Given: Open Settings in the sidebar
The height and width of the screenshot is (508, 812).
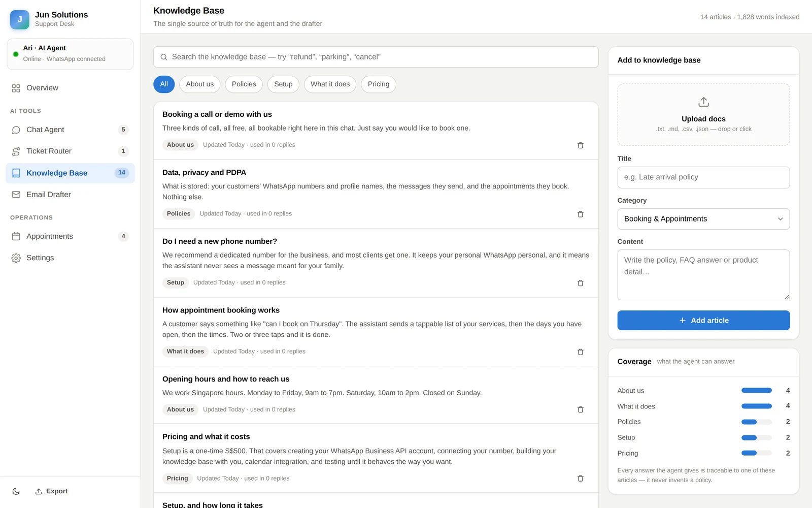Looking at the screenshot, I should [x=70, y=258].
